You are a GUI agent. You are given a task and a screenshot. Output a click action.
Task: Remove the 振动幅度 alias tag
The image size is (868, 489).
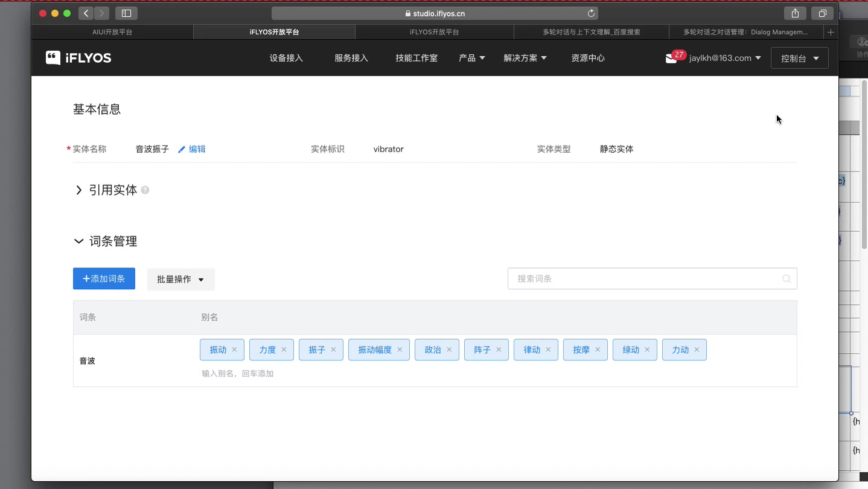point(400,350)
